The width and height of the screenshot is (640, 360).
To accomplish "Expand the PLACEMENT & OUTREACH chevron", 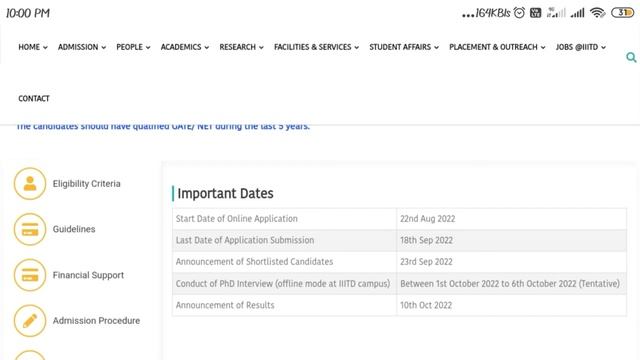I will tap(543, 48).
